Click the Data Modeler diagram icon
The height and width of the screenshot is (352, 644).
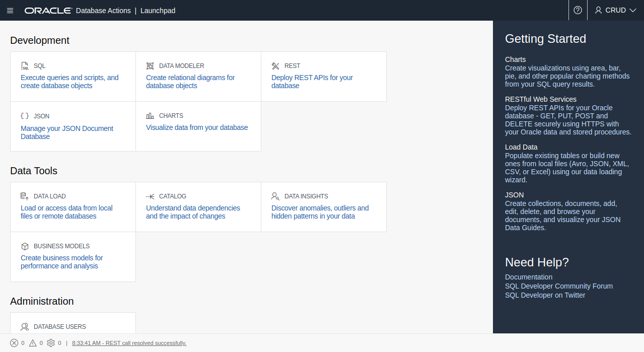click(150, 66)
